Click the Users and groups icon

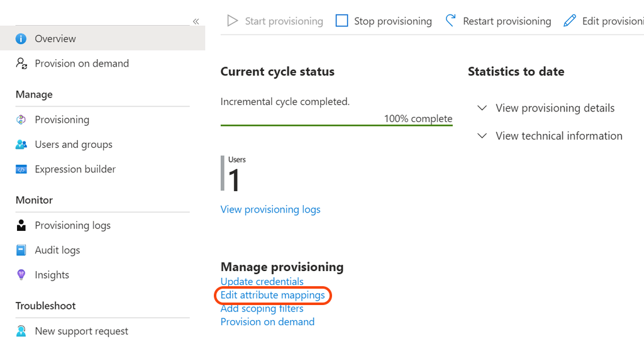pyautogui.click(x=21, y=145)
